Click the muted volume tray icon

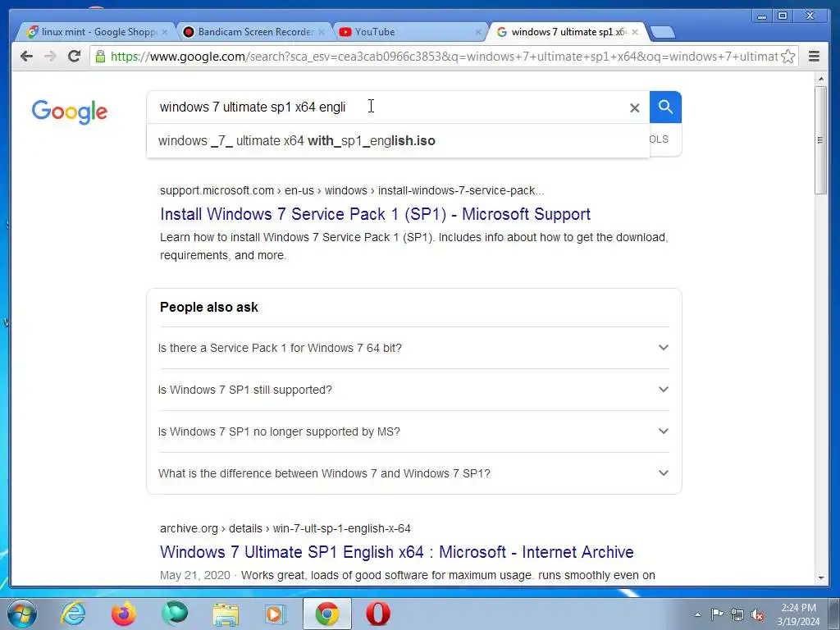click(757, 614)
